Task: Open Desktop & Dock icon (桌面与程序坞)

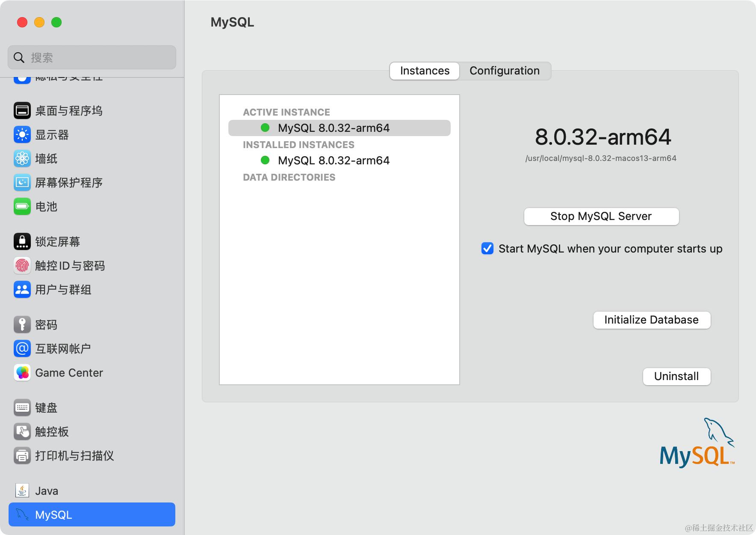Action: tap(22, 111)
